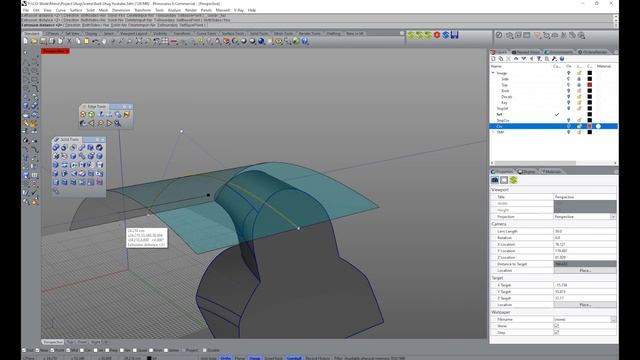Click the first icon in Edge Tools palette
The height and width of the screenshot is (360, 640).
tap(83, 115)
